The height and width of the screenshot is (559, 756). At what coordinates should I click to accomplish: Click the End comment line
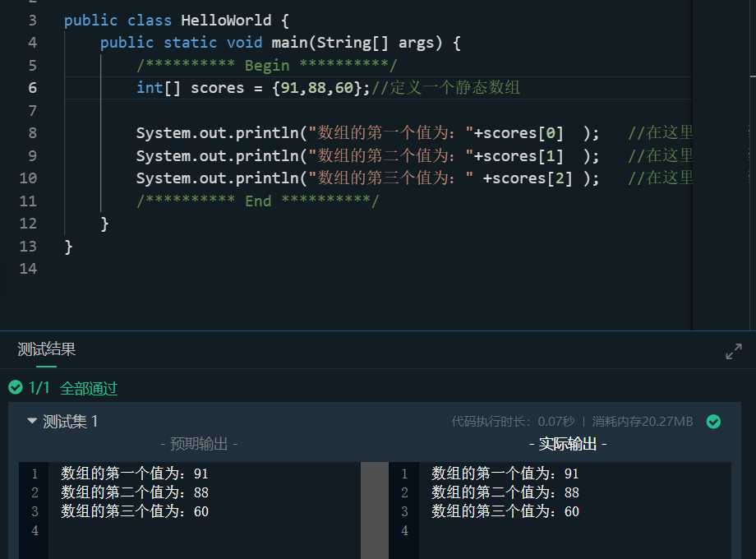click(258, 201)
